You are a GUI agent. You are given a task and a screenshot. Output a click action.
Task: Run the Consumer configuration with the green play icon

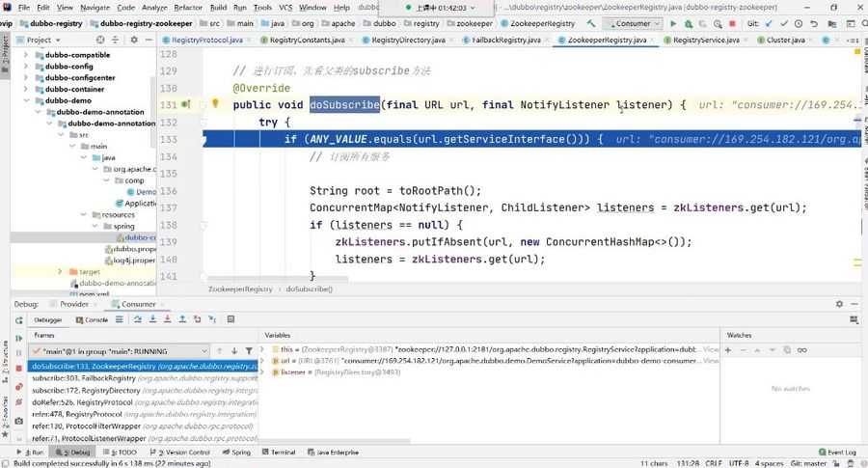673,24
